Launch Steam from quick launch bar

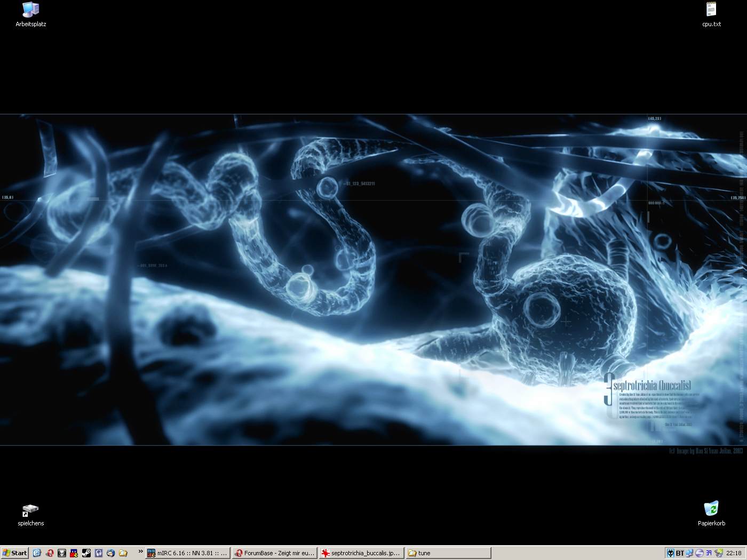[86, 553]
